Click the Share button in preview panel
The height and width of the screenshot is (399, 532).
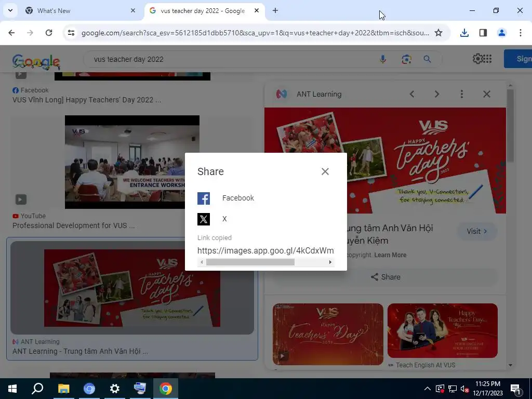click(x=385, y=277)
